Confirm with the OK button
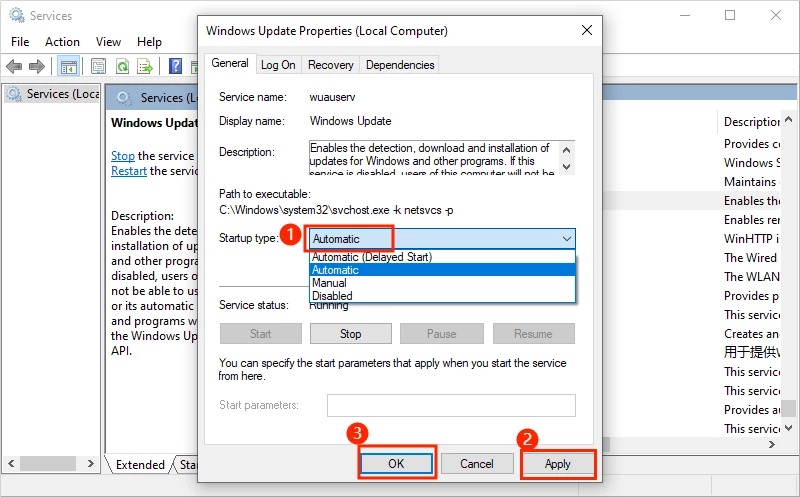This screenshot has height=497, width=800. 396,463
